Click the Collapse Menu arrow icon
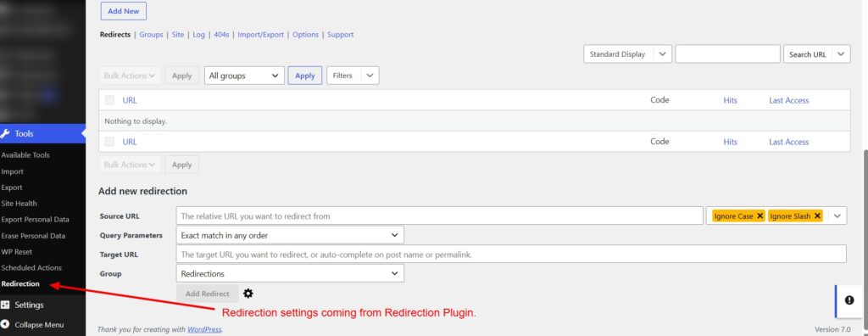 pyautogui.click(x=6, y=325)
